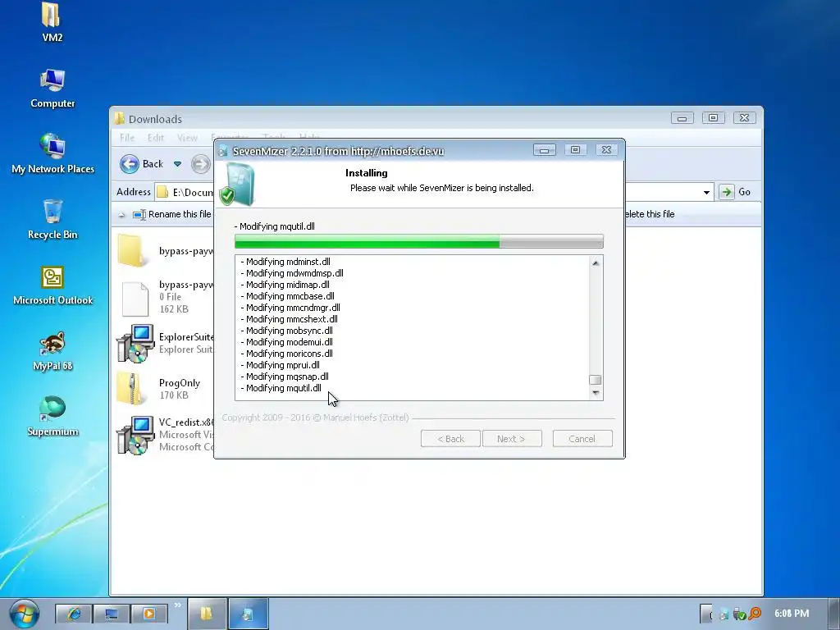Select the 'Modifying mmcndmgr.dll' log line
Screen dimensions: 840x630
coord(290,308)
